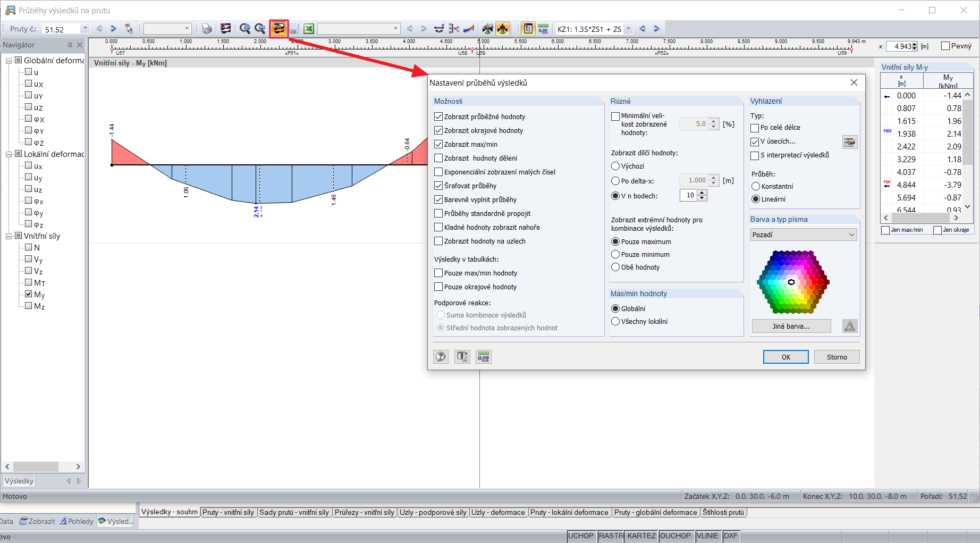The width and height of the screenshot is (980, 543).
Task: Cancel the dialog with Storno
Action: click(x=837, y=357)
